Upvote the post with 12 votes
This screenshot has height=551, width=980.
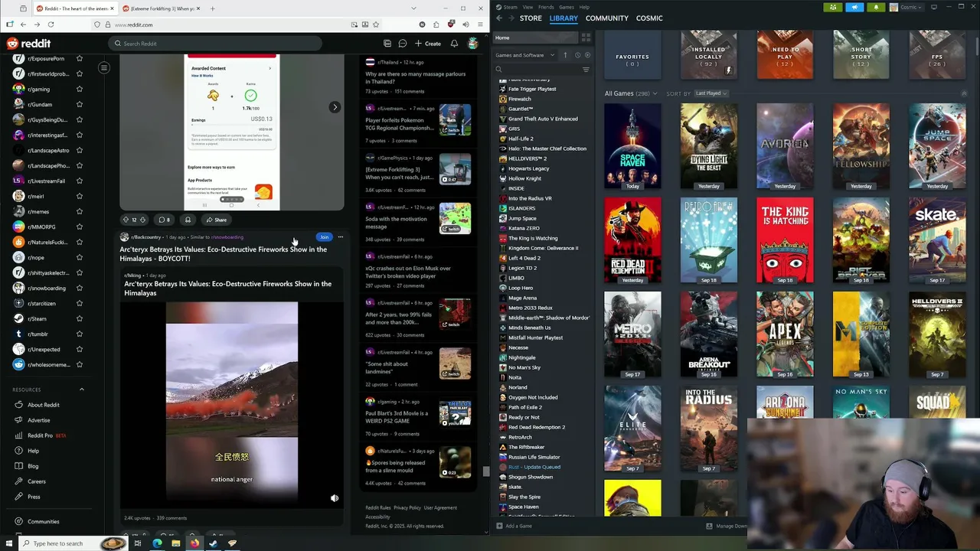click(126, 220)
